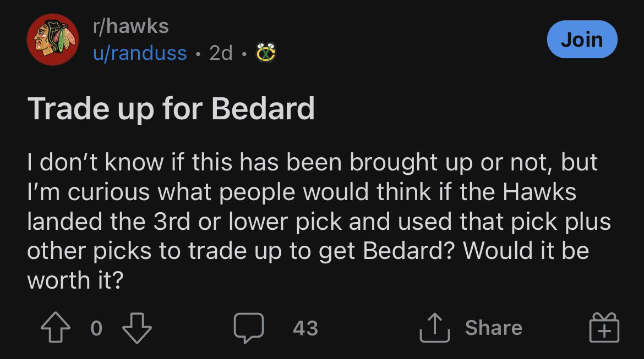This screenshot has height=359, width=644.
Task: Tap the 'worth it?' text ending the post
Action: (x=75, y=280)
